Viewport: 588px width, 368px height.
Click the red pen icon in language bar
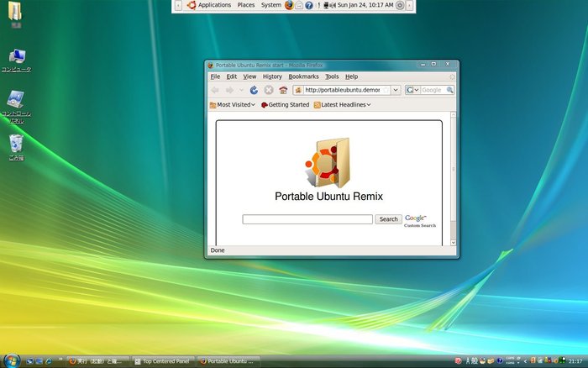pyautogui.click(x=459, y=361)
